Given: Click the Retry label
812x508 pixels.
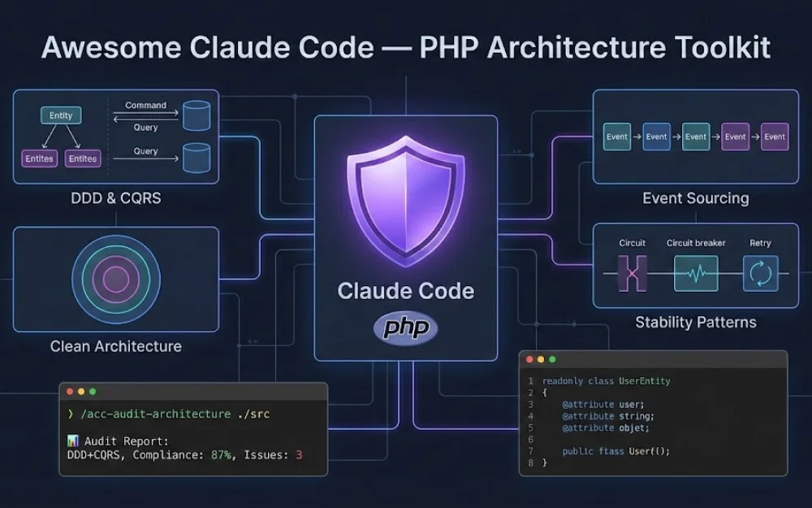Looking at the screenshot, I should (760, 243).
